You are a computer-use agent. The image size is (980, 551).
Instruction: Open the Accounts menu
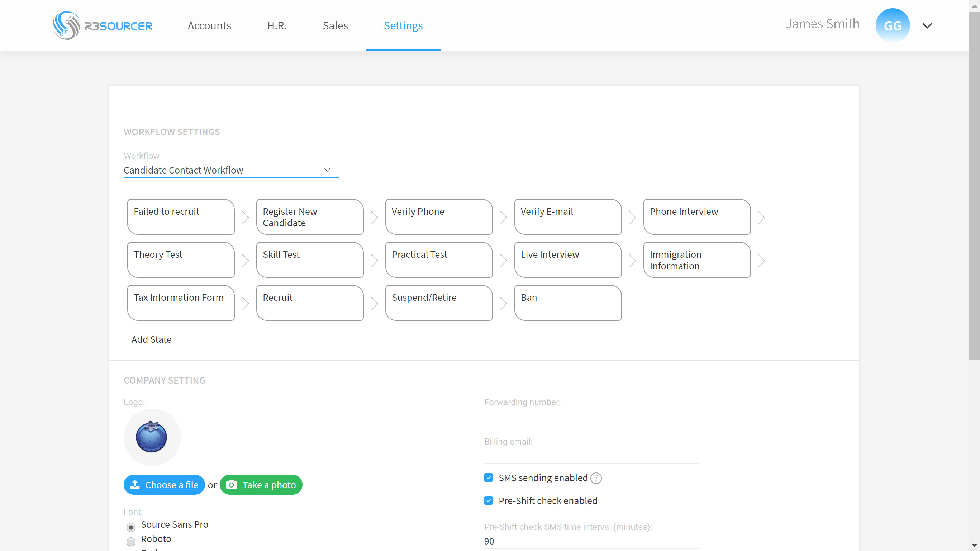(209, 25)
